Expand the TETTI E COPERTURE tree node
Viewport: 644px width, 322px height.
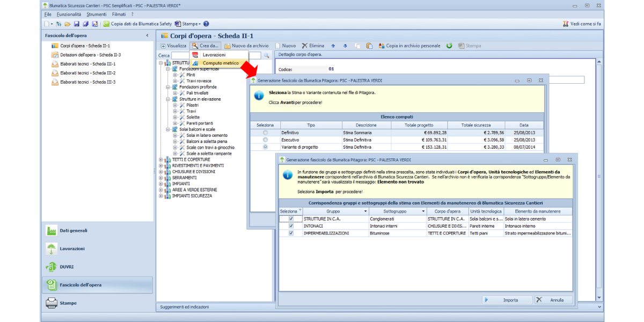click(x=161, y=160)
